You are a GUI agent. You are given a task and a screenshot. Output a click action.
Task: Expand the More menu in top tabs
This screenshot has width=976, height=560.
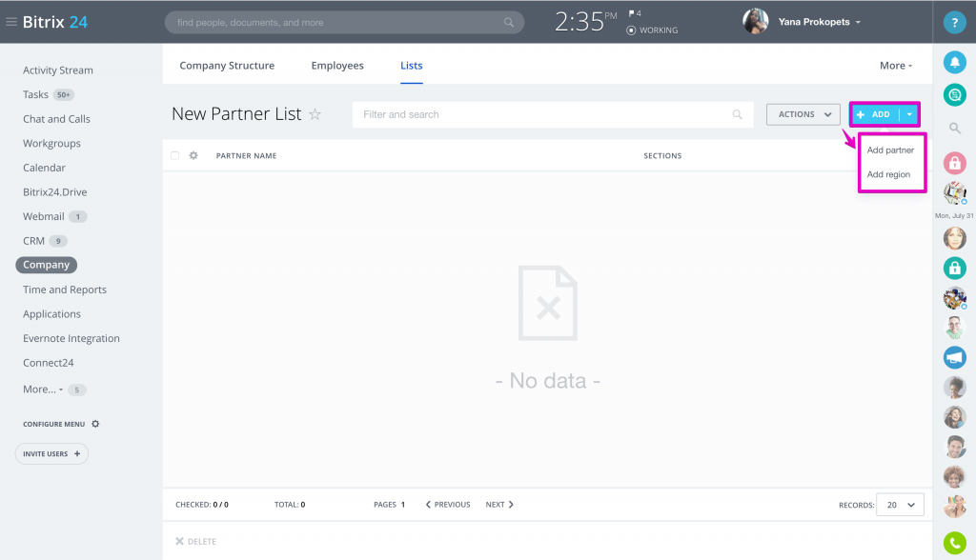pyautogui.click(x=896, y=66)
